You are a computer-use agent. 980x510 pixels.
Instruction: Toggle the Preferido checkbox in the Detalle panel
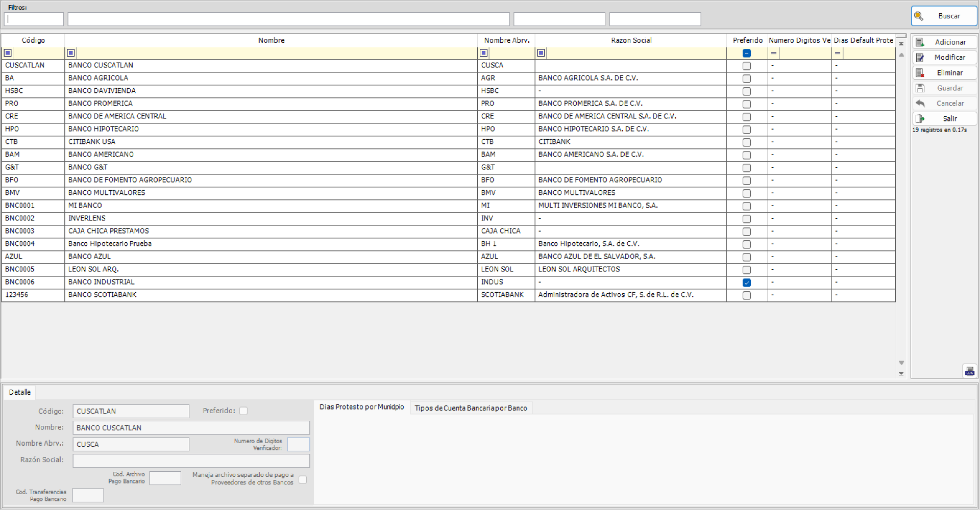[x=244, y=411]
